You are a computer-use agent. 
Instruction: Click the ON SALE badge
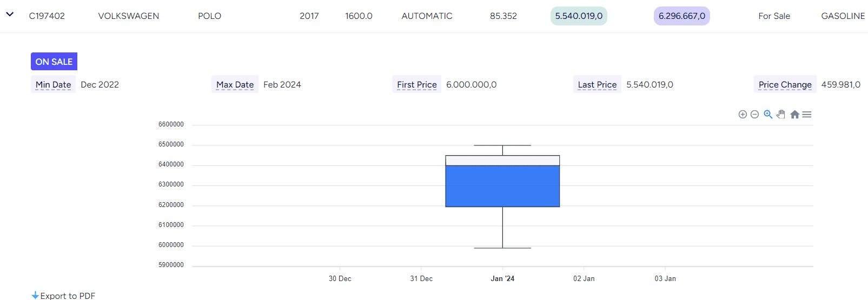coord(54,62)
